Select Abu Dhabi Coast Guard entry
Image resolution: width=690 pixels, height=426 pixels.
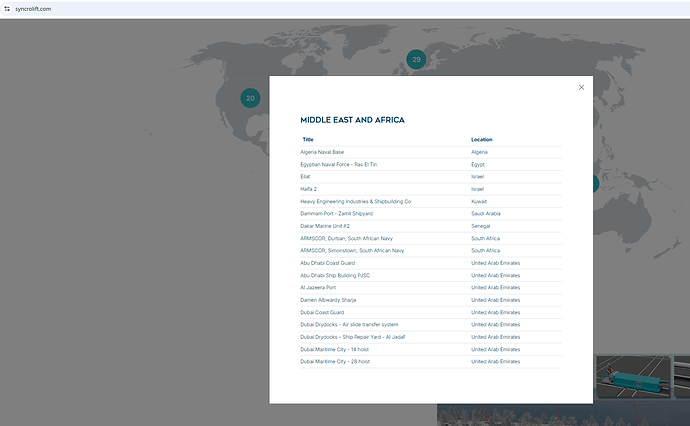(x=327, y=263)
